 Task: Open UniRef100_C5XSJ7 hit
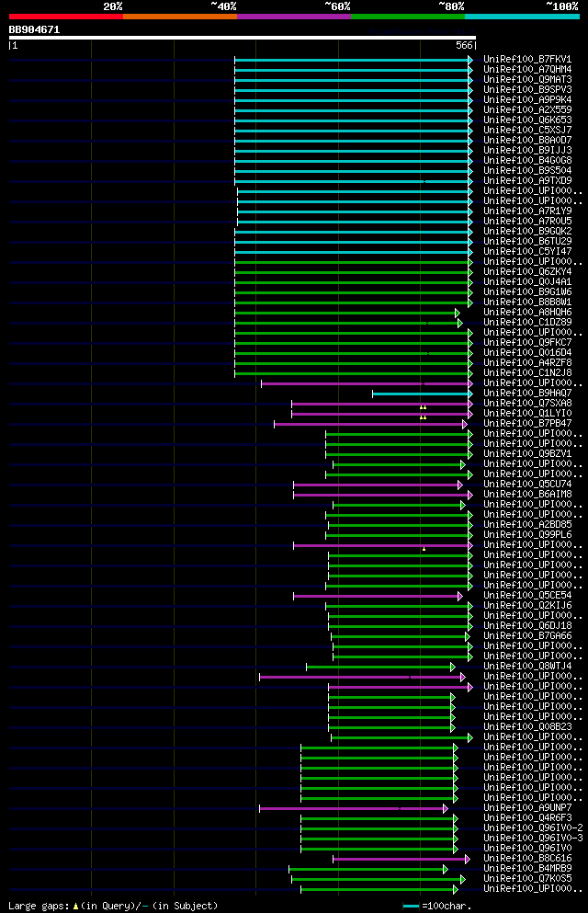(527, 130)
